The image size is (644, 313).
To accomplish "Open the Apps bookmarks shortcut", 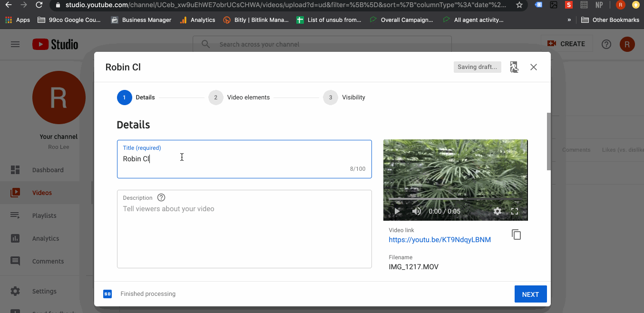I will click(18, 20).
